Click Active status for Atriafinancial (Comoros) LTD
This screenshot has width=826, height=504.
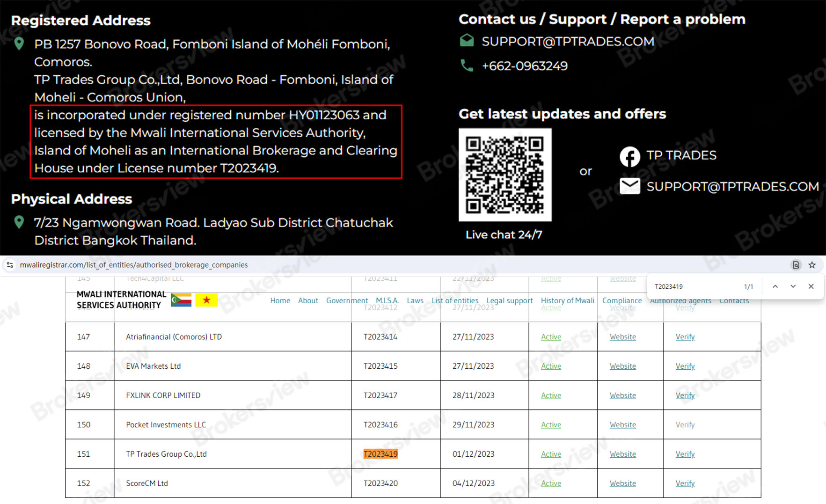(551, 337)
